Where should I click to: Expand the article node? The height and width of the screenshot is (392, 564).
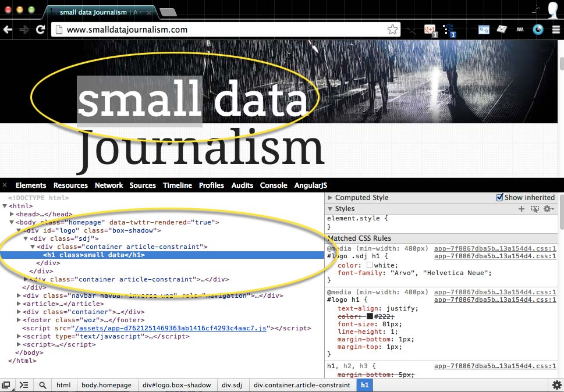[x=19, y=304]
